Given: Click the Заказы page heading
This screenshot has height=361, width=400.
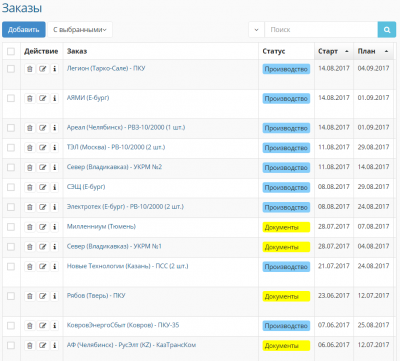Looking at the screenshot, I should 22,8.
